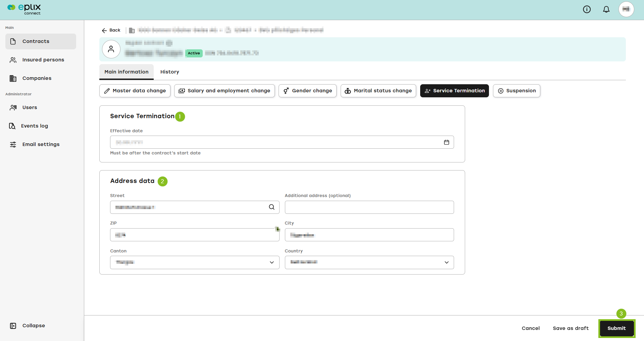The image size is (644, 341).
Task: Open the user profile avatar
Action: 626,9
